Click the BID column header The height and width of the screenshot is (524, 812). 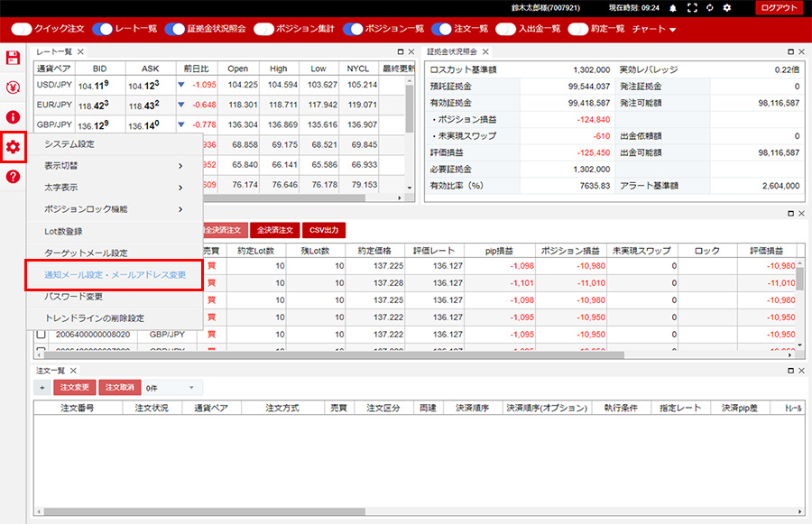(100, 69)
